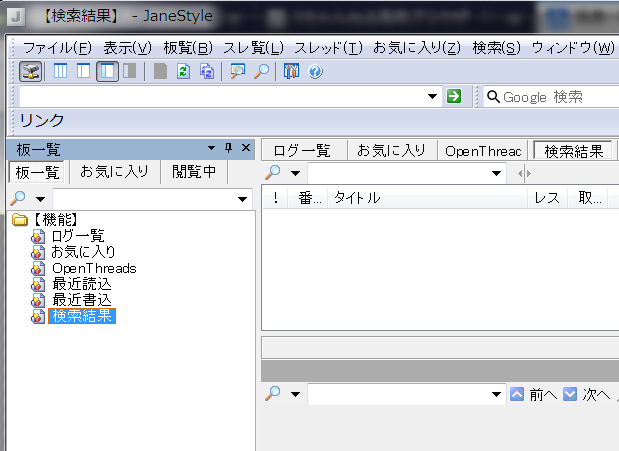Expand the board list search box dropdown
The image size is (619, 451).
click(x=243, y=200)
